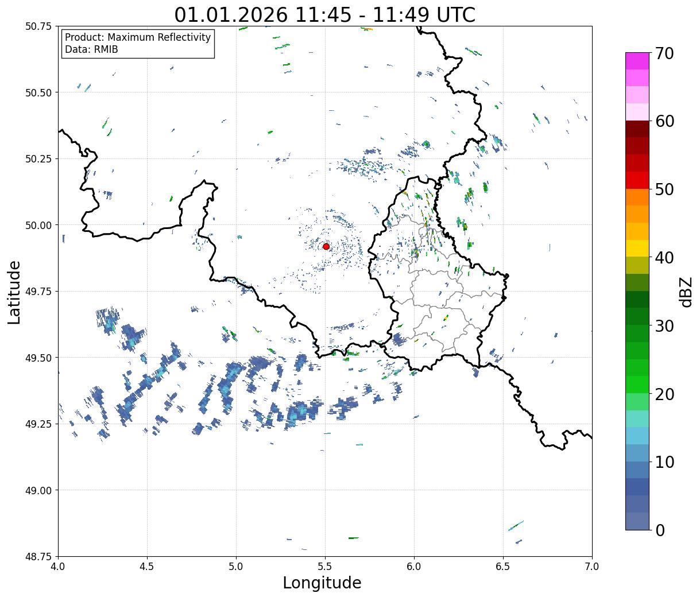Click latitude tick label 49.25
Viewport: 700px width, 597px height.
38,424
